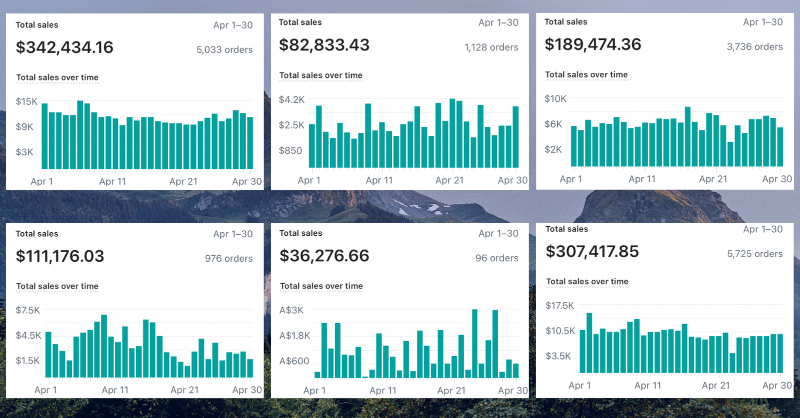Click the $4.5K axis label
Viewport: 800px width, 418px height.
28,335
